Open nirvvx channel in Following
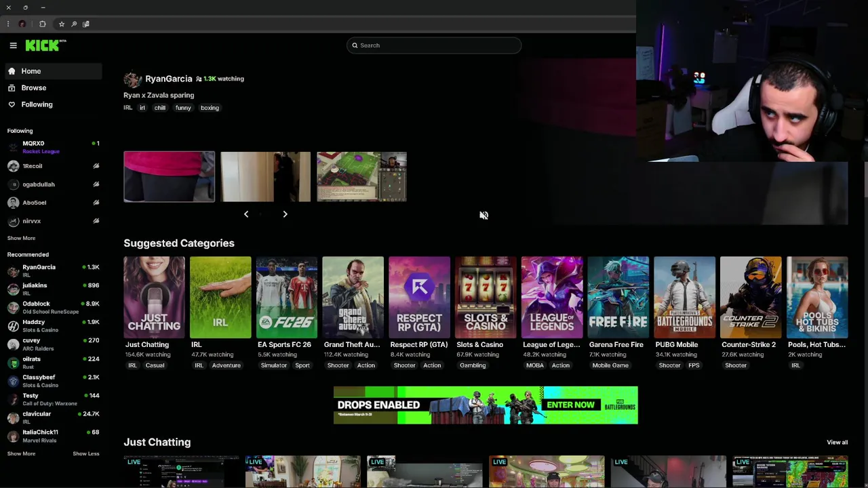 [x=54, y=221]
